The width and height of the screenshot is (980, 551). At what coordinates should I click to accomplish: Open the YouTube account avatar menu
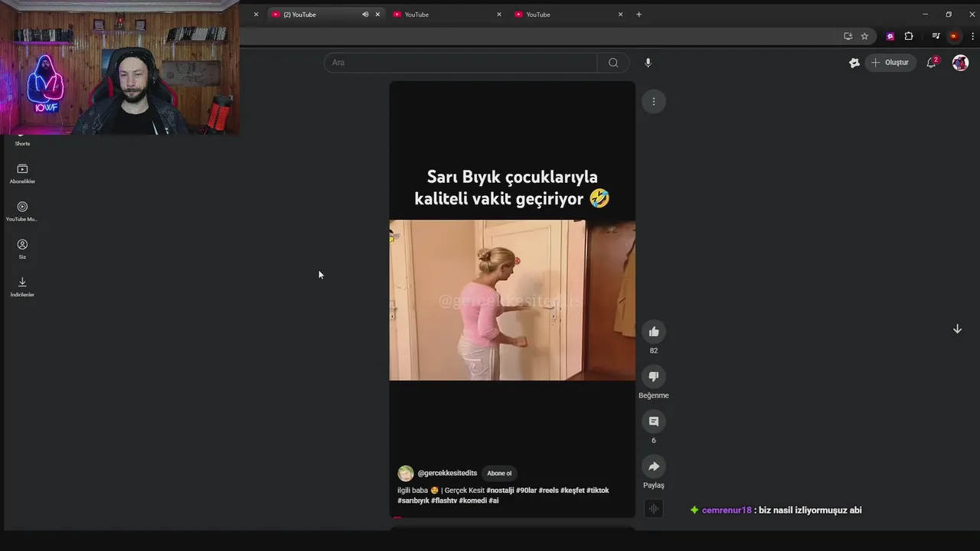tap(960, 63)
